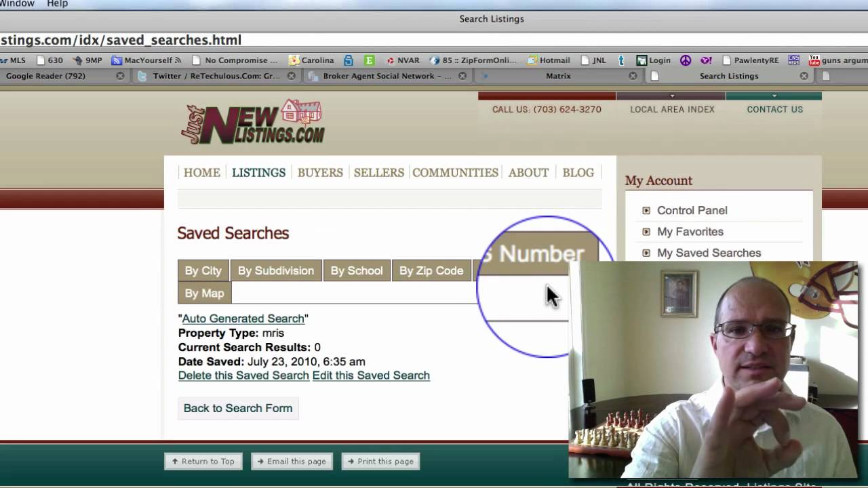The width and height of the screenshot is (868, 488).
Task: Go to the HOME page
Action: coord(202,173)
